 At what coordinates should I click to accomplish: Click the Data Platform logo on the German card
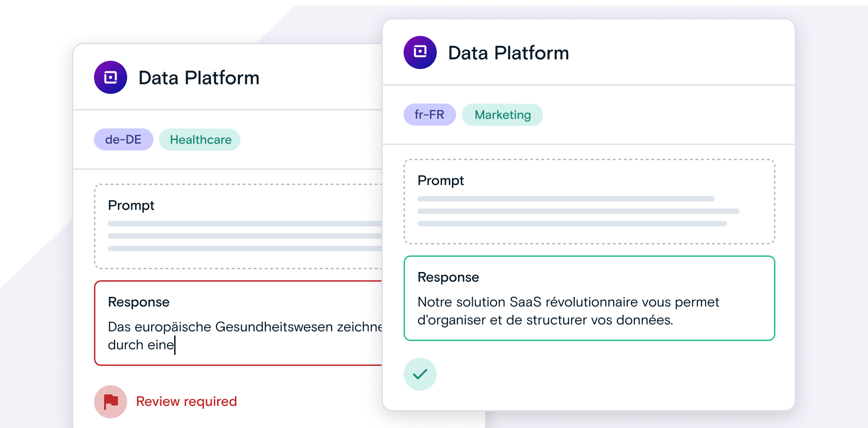coord(111,77)
